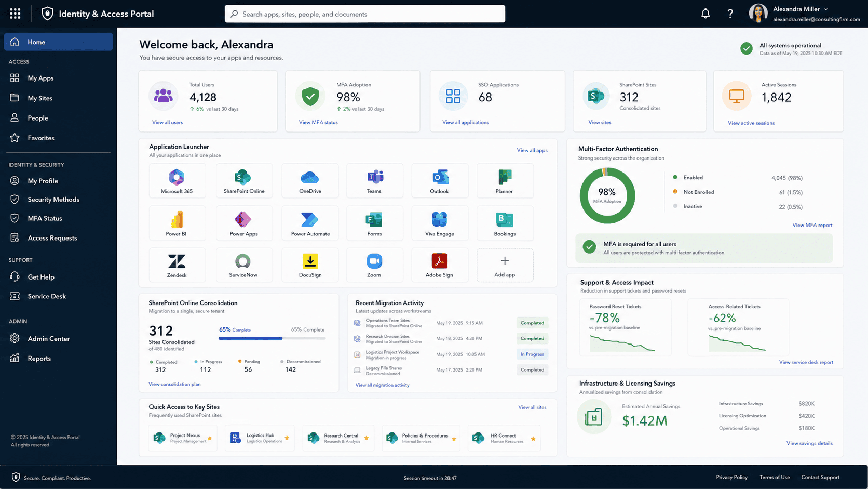The height and width of the screenshot is (489, 868).
Task: Open the Project Nexus site card
Action: pyautogui.click(x=183, y=438)
